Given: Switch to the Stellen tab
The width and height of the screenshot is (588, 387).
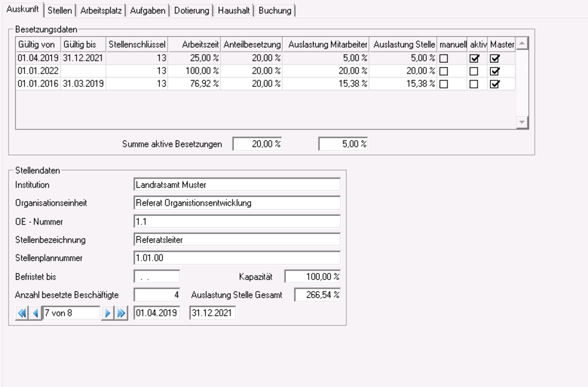Looking at the screenshot, I should (x=59, y=11).
